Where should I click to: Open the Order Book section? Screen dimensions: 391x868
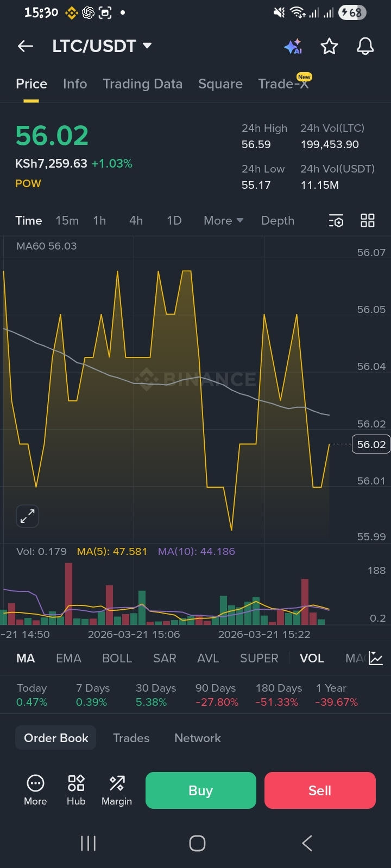(x=56, y=738)
